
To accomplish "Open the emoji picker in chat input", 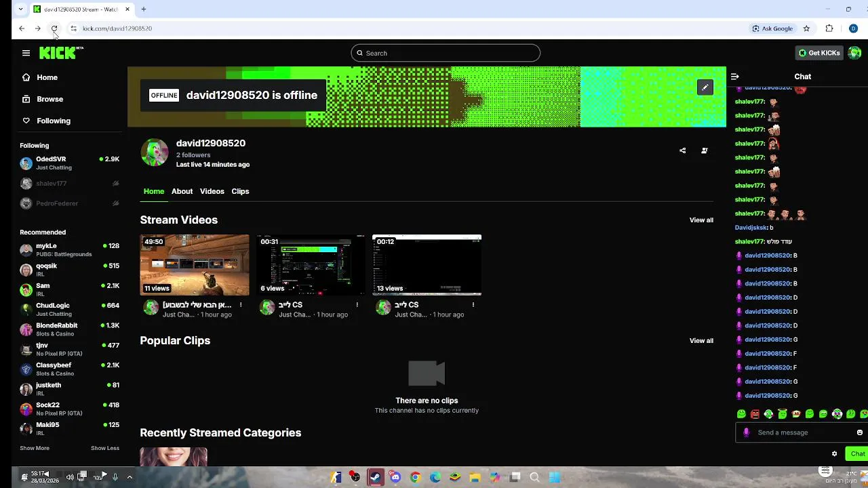I will point(860,432).
